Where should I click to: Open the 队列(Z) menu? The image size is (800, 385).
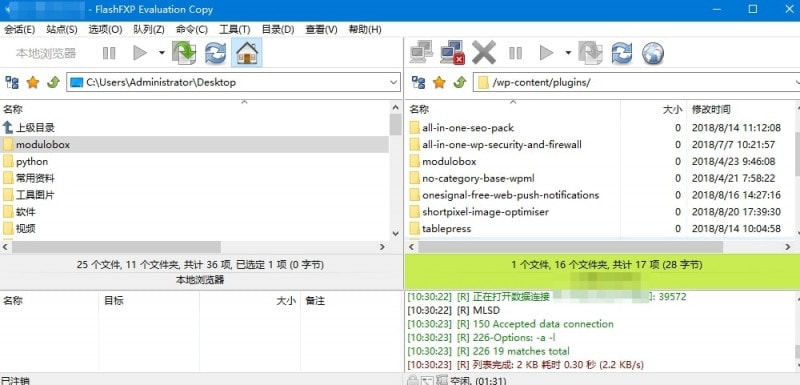pyautogui.click(x=148, y=30)
